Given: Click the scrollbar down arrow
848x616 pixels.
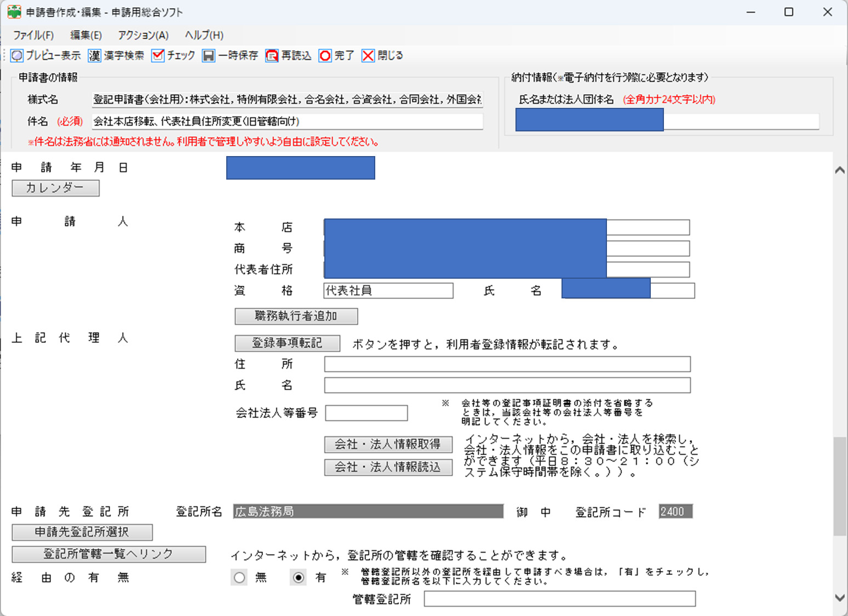Looking at the screenshot, I should pos(840,597).
